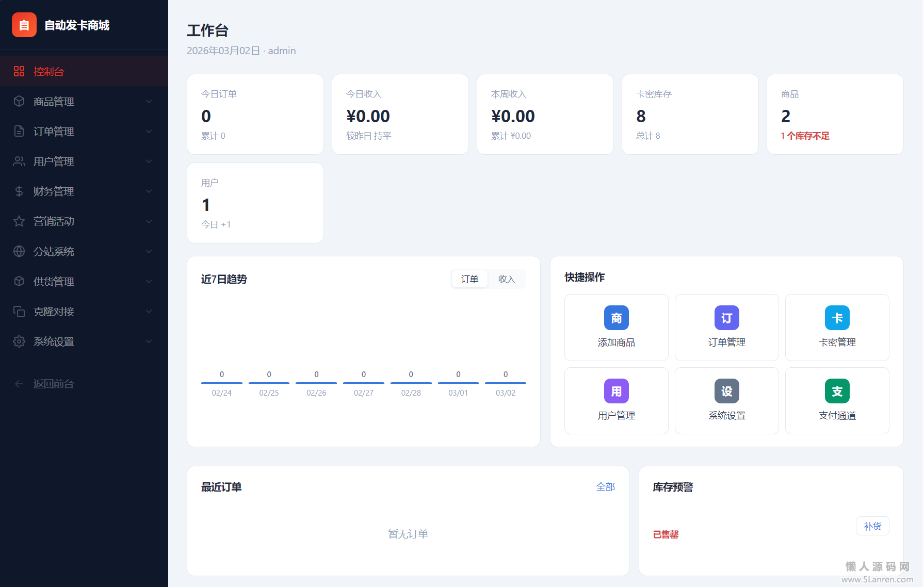924x587 pixels.
Task: Click the 营销活动 star icon
Action: pos(19,221)
